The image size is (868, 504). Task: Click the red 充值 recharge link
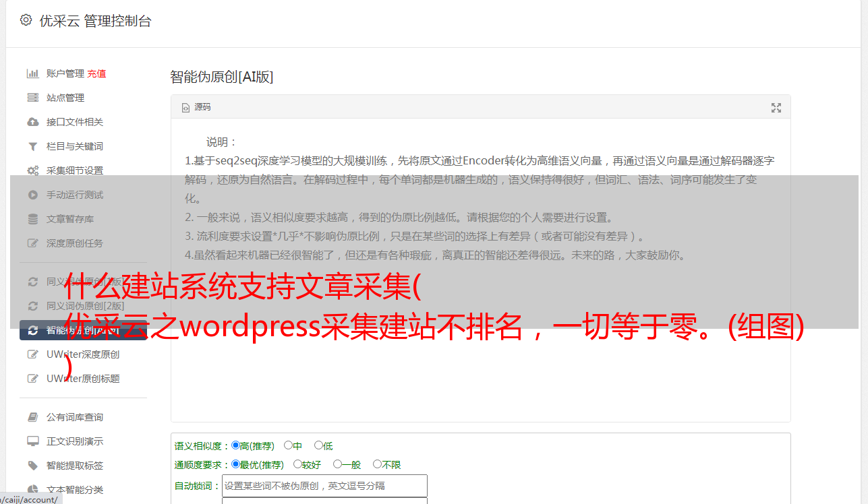click(x=96, y=73)
